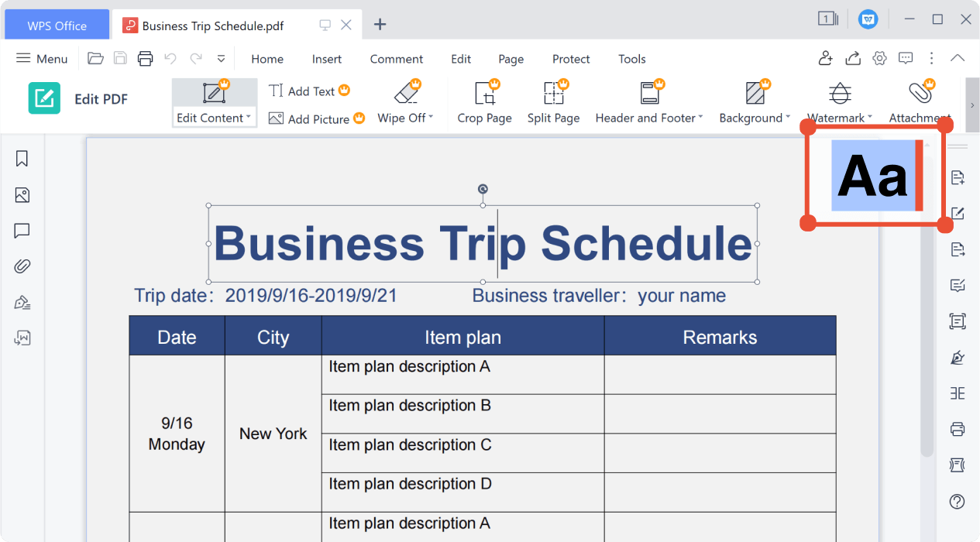Open the Menu in the top left
980x542 pixels.
pyautogui.click(x=41, y=58)
